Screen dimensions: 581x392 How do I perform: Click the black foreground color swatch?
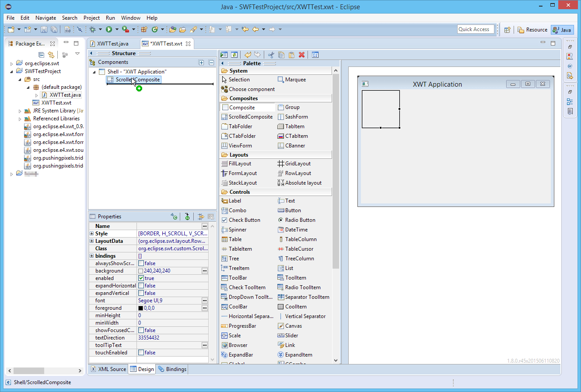click(141, 308)
